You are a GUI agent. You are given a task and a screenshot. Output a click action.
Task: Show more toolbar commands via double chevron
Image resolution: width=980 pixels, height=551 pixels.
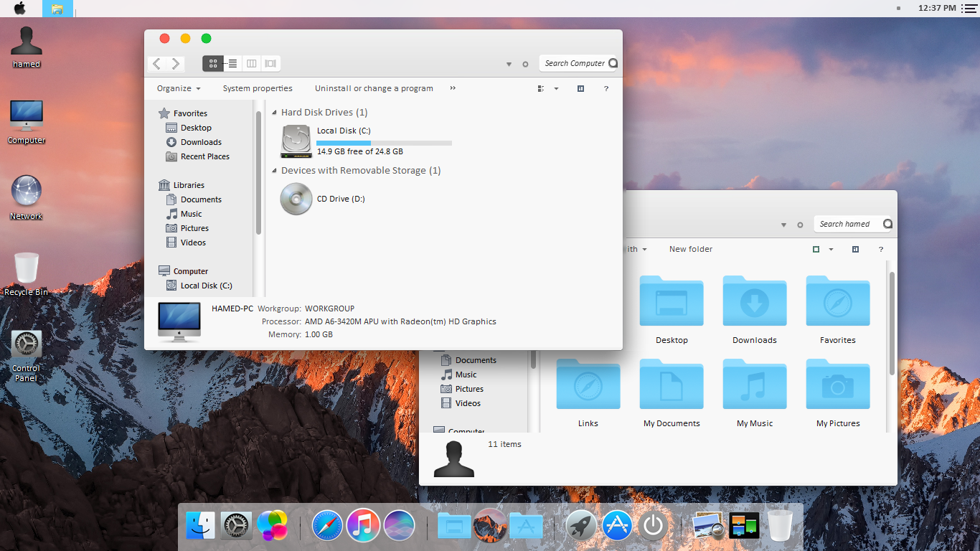tap(453, 88)
